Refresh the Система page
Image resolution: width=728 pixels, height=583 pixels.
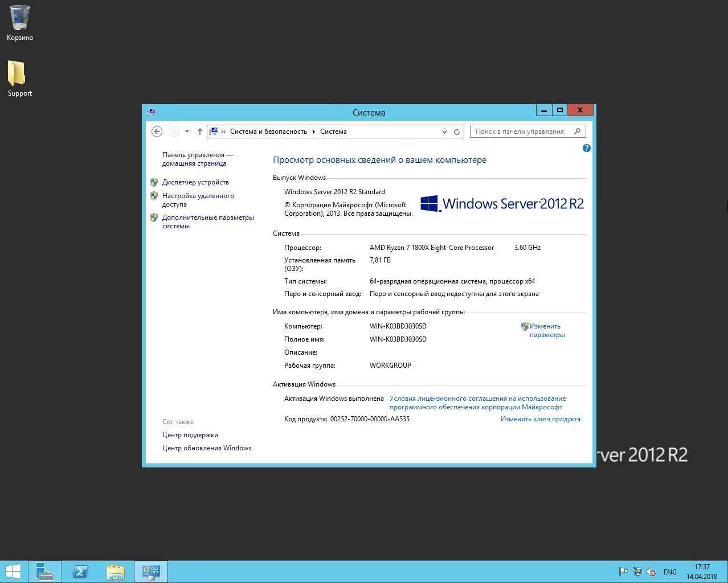[457, 132]
